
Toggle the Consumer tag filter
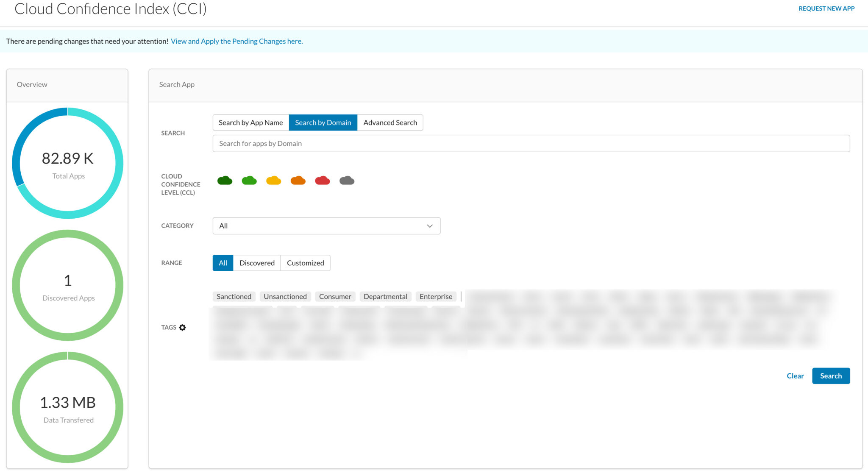click(x=335, y=296)
